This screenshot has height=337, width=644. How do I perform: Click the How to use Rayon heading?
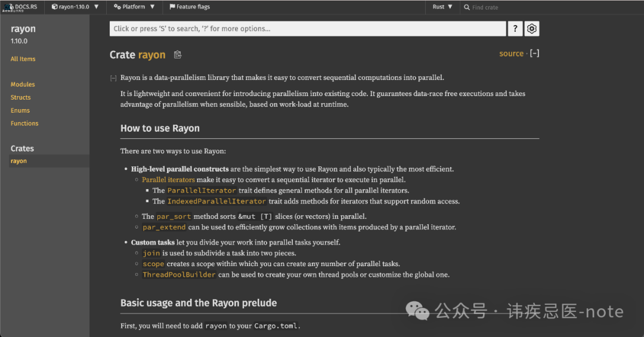(160, 128)
